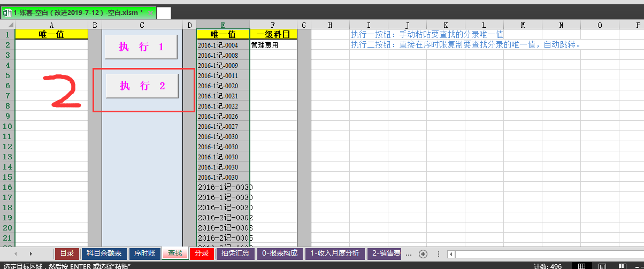This screenshot has width=644, height=269.
Task: Select row 21 header
Action: coord(7,238)
